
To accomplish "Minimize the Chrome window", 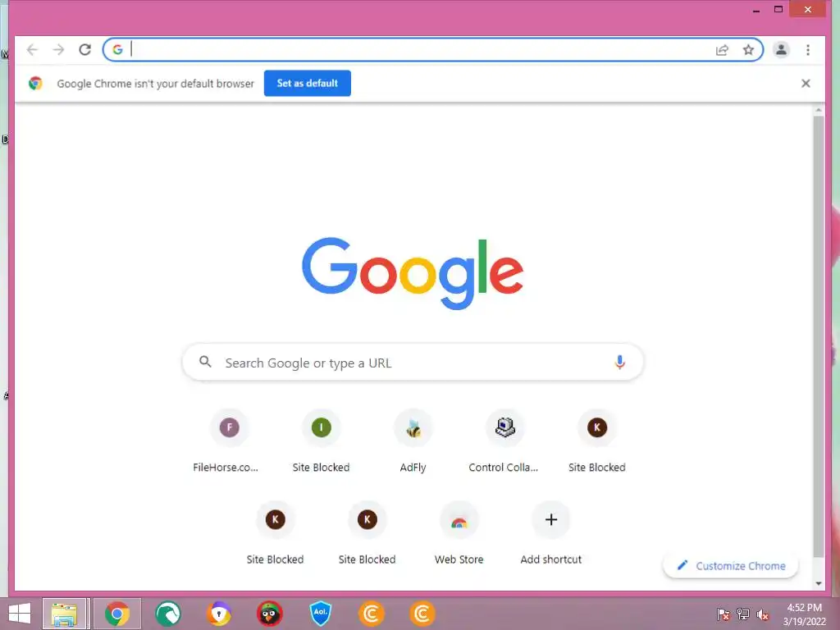I will click(x=756, y=10).
